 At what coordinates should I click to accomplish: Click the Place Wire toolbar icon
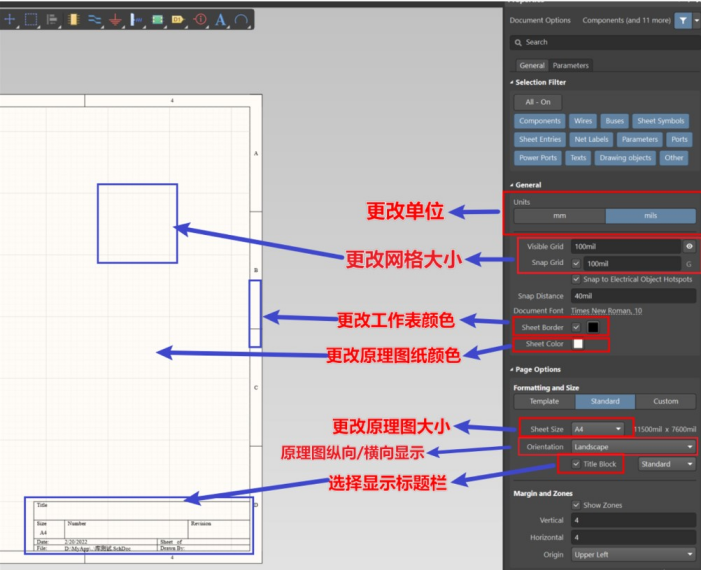click(x=95, y=19)
